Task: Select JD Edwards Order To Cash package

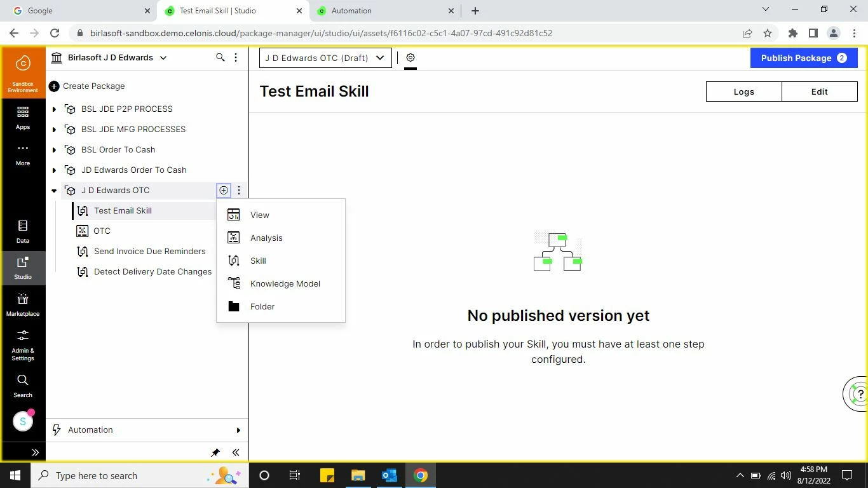Action: [x=133, y=170]
